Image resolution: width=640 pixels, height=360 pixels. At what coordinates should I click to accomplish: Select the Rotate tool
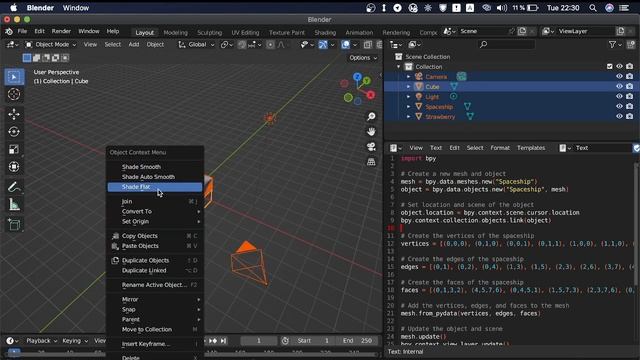click(14, 131)
